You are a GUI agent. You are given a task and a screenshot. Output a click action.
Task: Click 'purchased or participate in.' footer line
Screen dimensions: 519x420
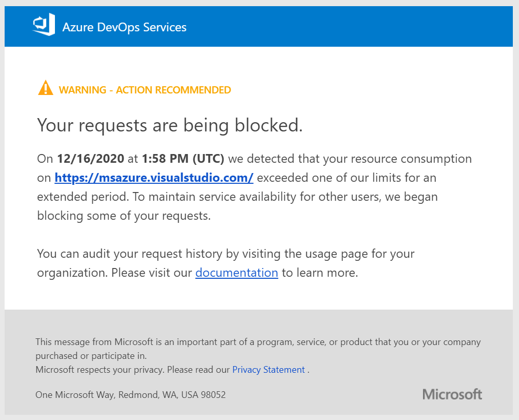coord(91,355)
